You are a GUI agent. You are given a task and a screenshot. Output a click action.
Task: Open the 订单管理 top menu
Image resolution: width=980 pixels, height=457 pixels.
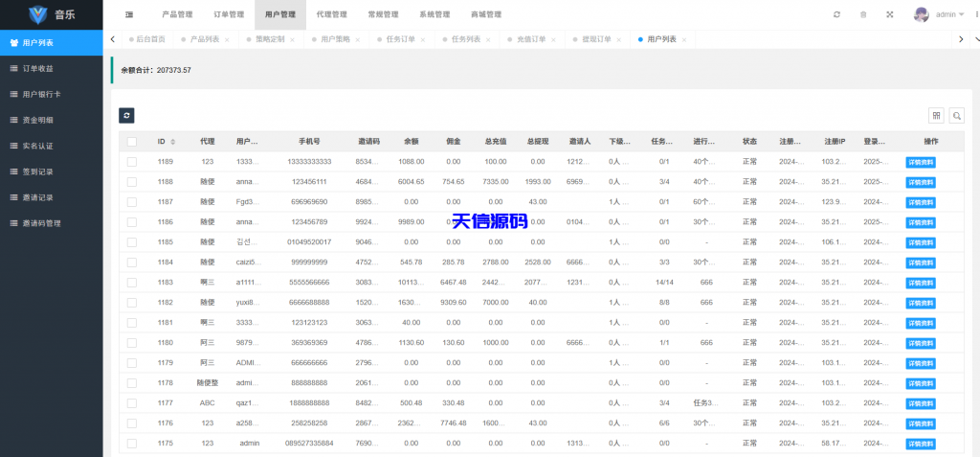(x=229, y=14)
